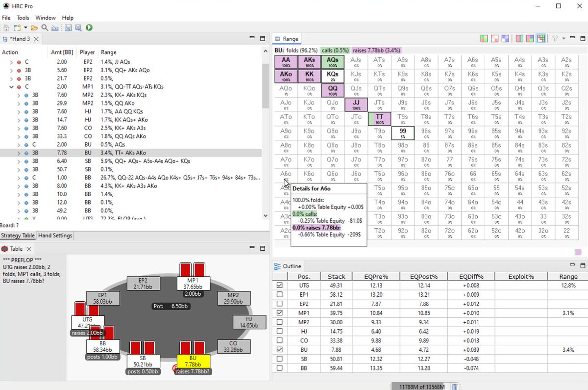Minimize the Range panel
Screen dimensions: 588x390
(x=573, y=38)
